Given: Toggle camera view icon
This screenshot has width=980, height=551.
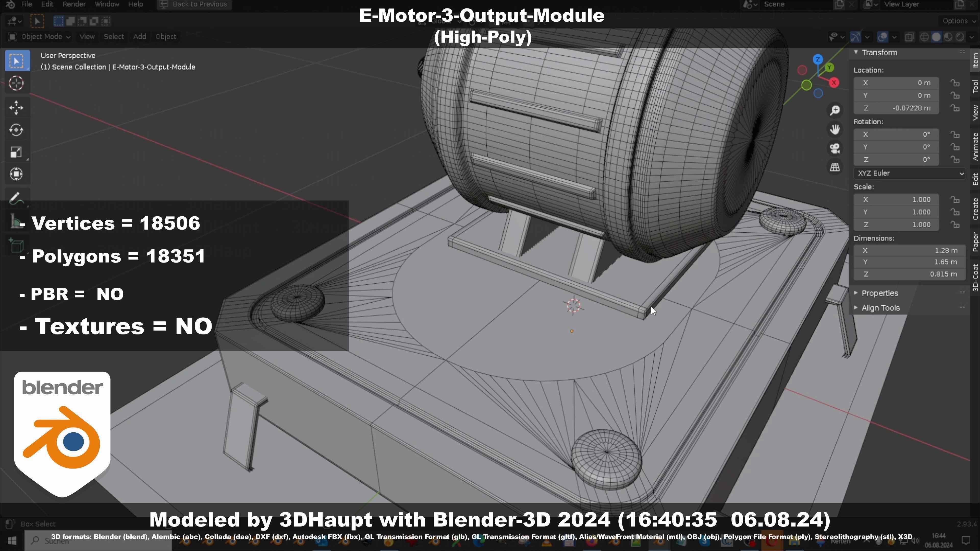Looking at the screenshot, I should [835, 148].
